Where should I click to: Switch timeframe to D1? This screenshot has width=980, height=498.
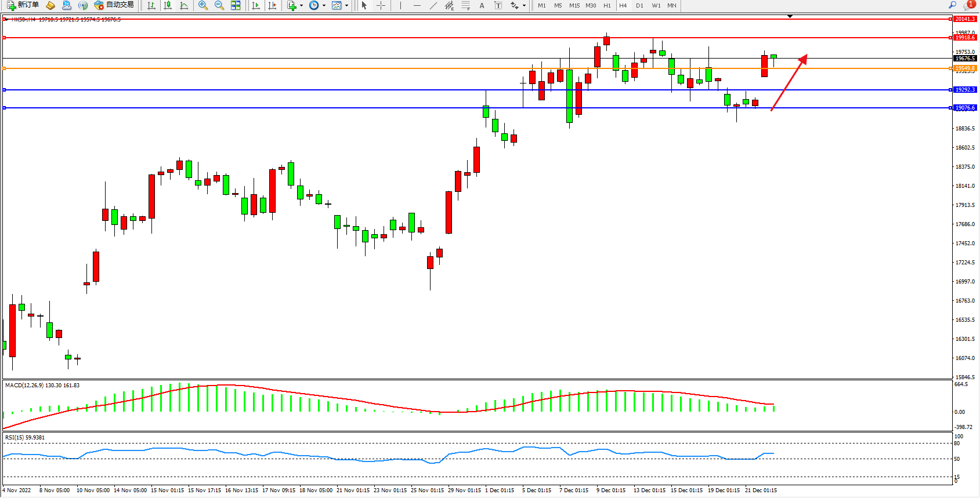coord(639,5)
